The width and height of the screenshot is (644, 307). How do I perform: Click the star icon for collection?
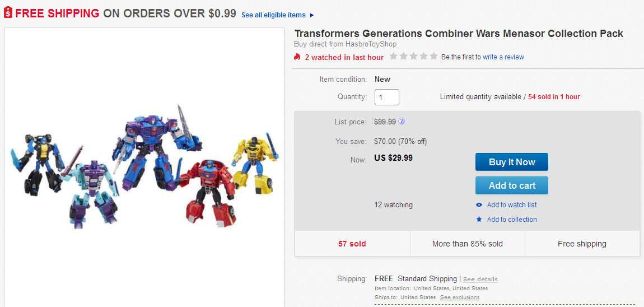coord(479,220)
